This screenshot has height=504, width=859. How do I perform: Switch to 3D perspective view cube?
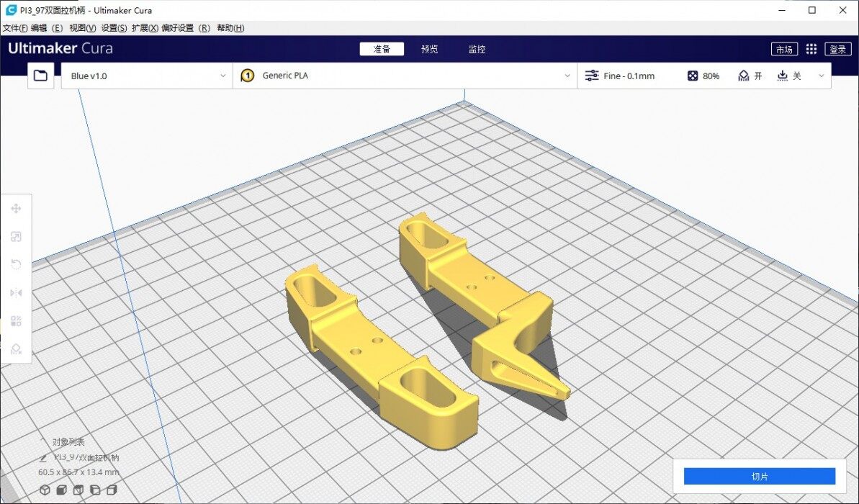click(x=45, y=490)
